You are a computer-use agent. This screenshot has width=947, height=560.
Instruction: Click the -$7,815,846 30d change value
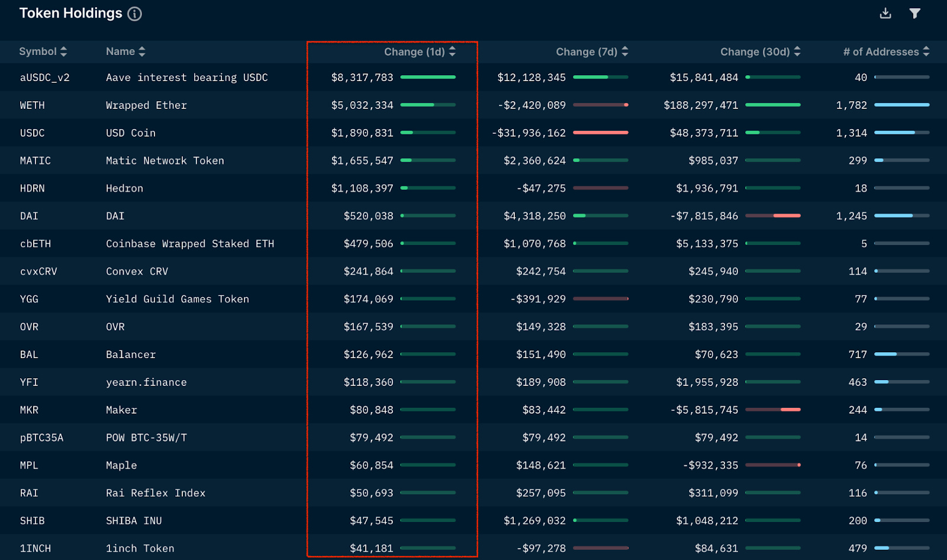[704, 216]
